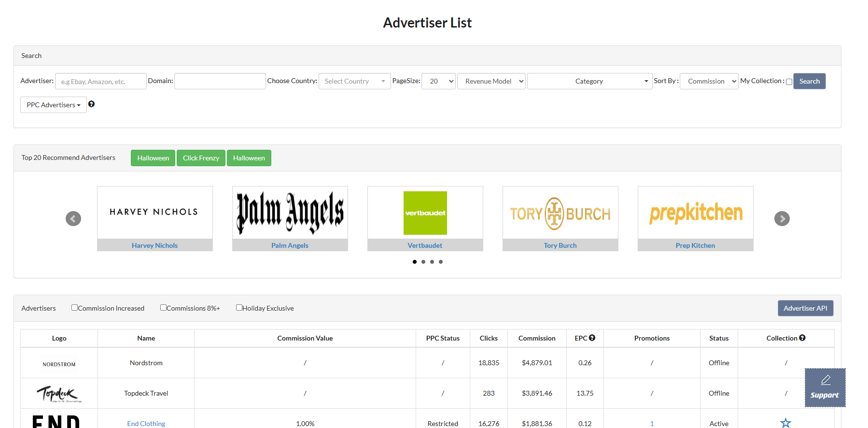Click the Commission Value column header

click(x=305, y=338)
